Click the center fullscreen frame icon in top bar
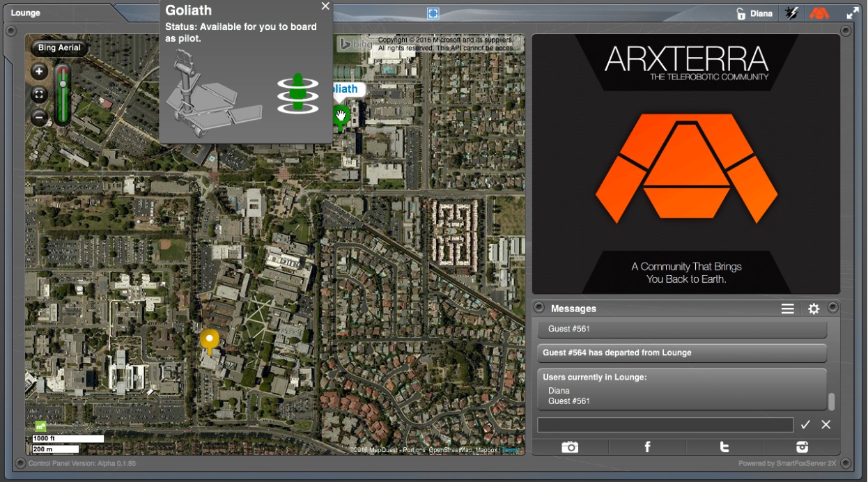 pos(433,13)
